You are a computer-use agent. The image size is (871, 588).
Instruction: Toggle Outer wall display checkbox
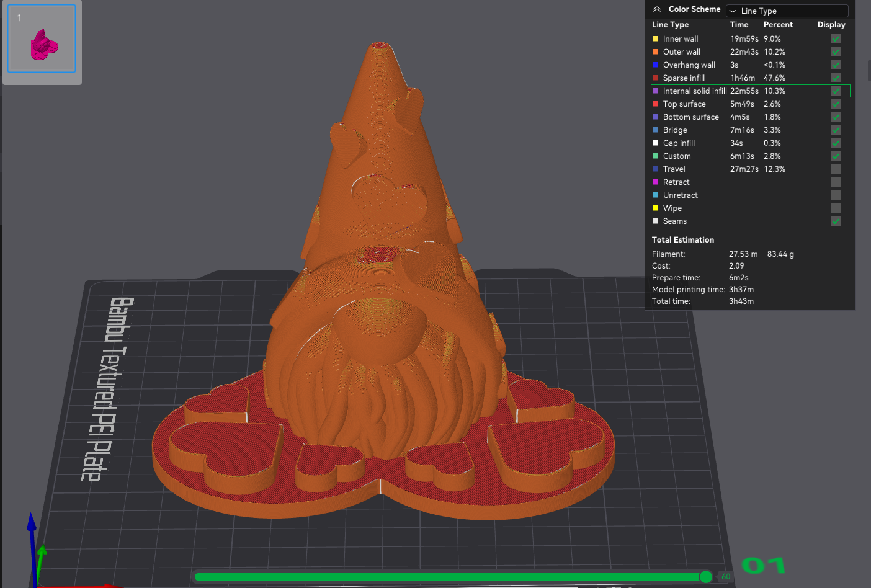pos(836,51)
